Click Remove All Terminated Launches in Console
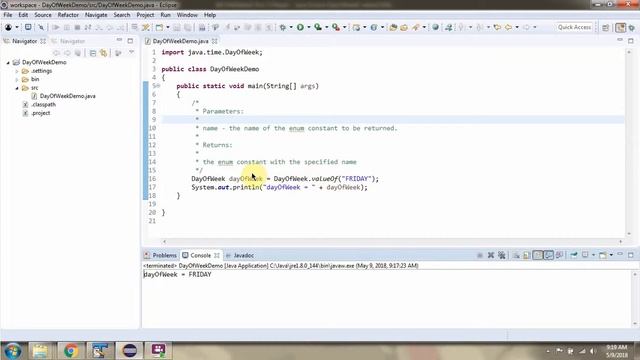 click(502, 255)
